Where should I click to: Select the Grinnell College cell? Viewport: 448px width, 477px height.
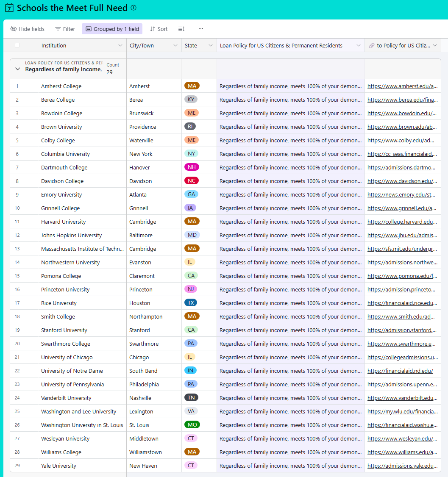[x=82, y=208]
